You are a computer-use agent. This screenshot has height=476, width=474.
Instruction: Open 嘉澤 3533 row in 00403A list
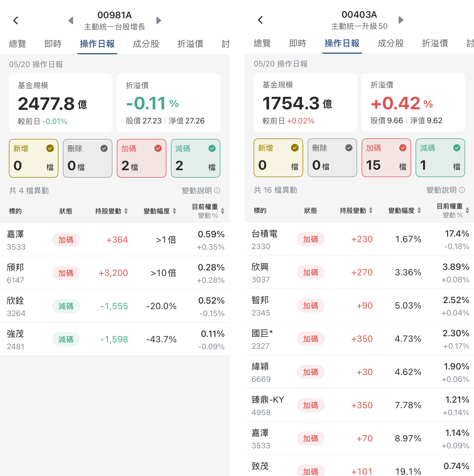click(x=359, y=438)
